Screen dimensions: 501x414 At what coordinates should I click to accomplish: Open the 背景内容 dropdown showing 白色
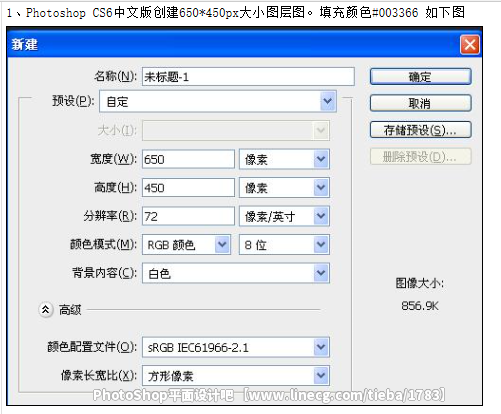tap(236, 273)
